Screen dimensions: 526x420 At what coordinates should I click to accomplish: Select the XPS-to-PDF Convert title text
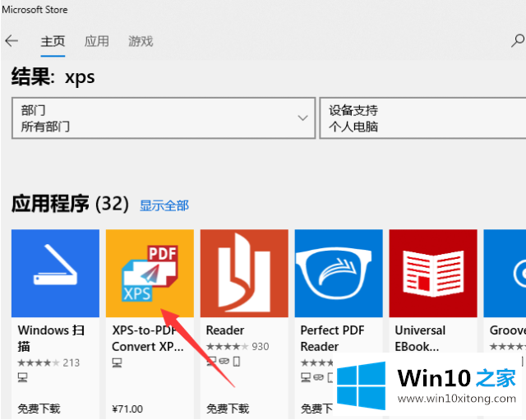tap(148, 338)
